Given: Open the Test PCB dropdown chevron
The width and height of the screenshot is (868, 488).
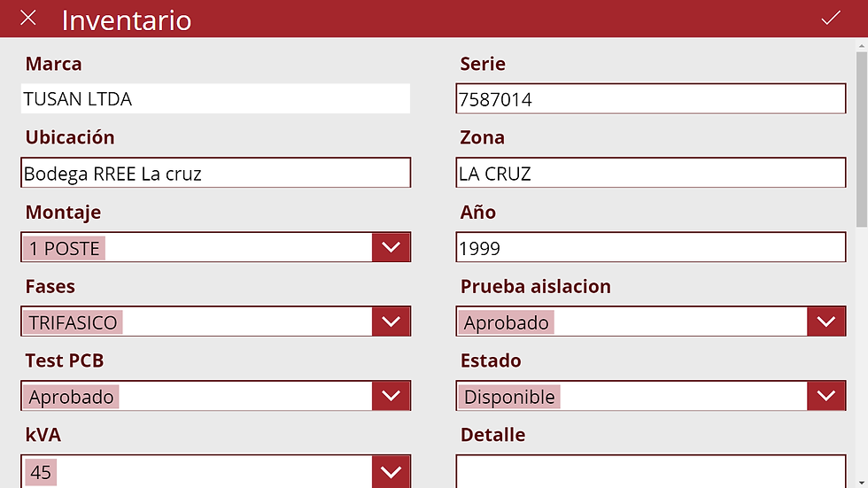Looking at the screenshot, I should pyautogui.click(x=391, y=396).
